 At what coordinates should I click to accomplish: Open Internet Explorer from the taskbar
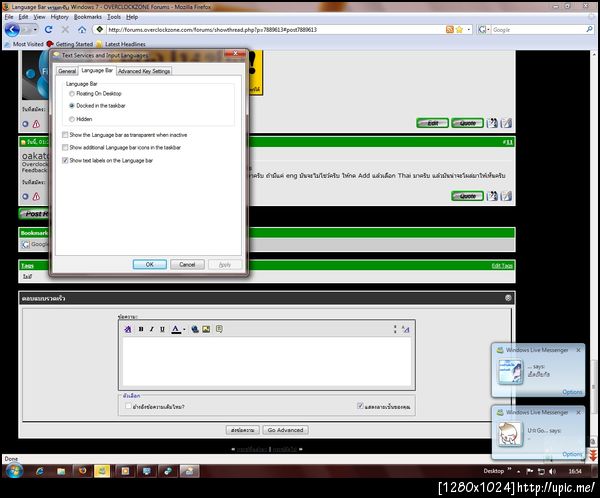click(x=40, y=471)
